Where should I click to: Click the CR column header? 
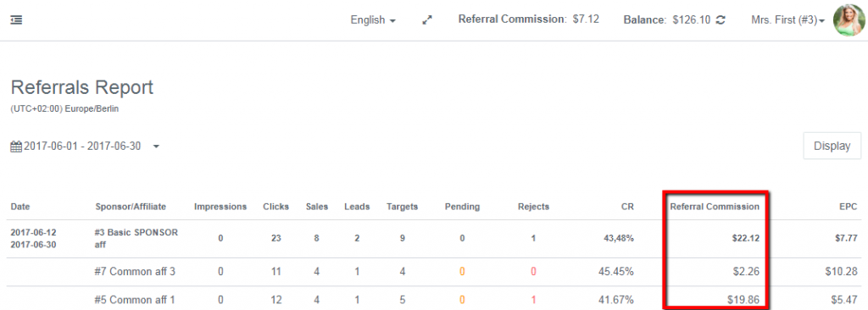[x=627, y=207]
